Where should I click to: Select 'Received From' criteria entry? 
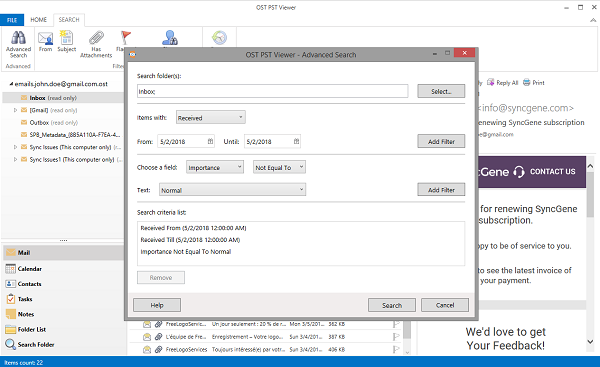pyautogui.click(x=193, y=228)
